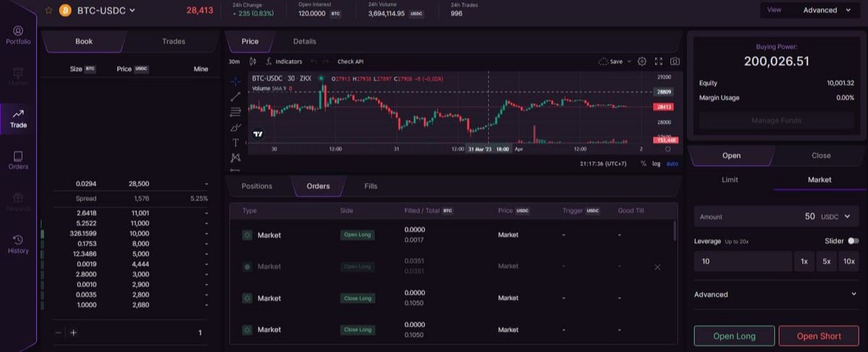This screenshot has height=352, width=868.
Task: Open the Indicators menu
Action: 284,62
